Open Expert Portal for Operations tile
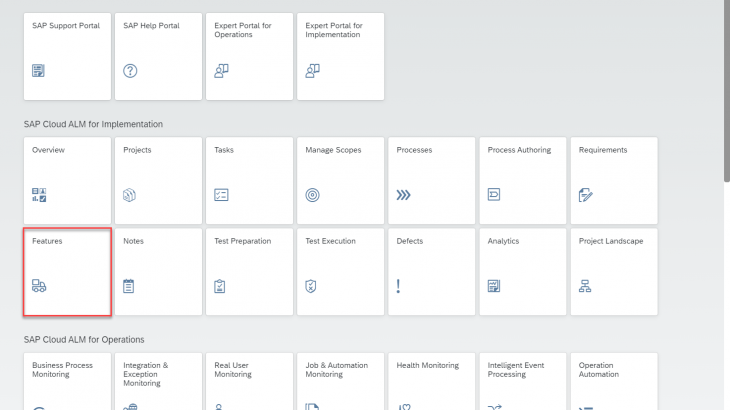The image size is (730, 410). (x=249, y=56)
